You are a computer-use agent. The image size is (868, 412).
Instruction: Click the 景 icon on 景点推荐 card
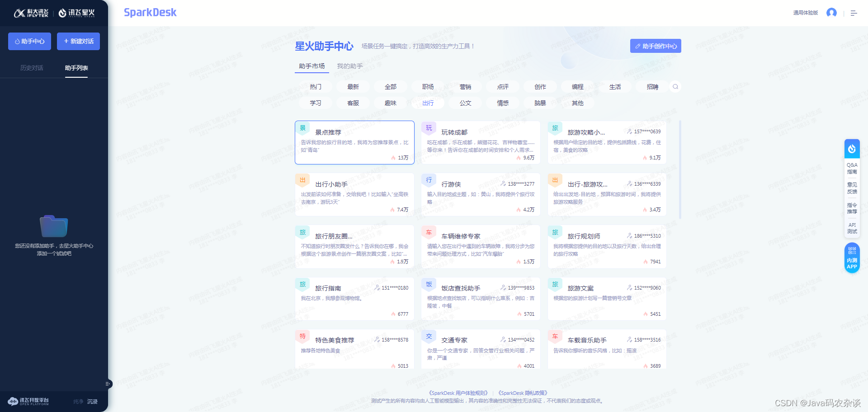point(303,128)
